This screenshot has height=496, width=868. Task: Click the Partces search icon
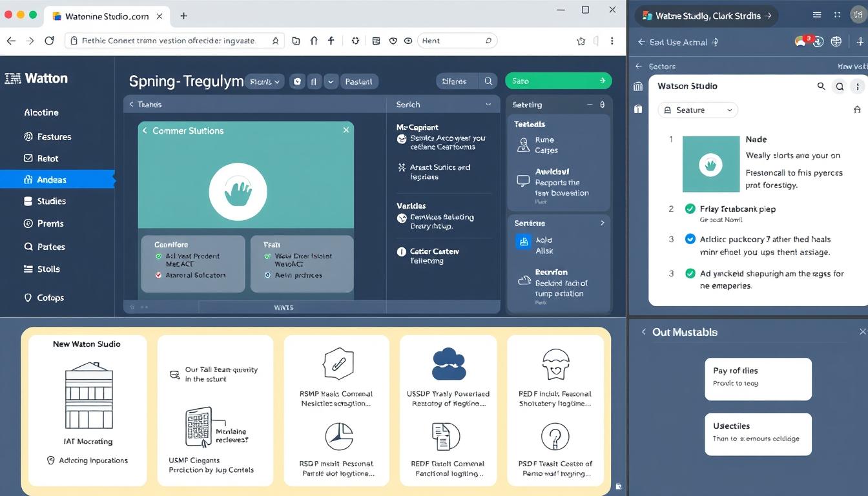click(x=28, y=246)
